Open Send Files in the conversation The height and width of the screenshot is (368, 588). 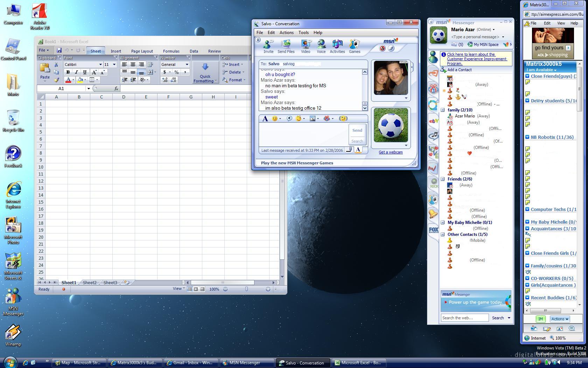click(x=286, y=46)
